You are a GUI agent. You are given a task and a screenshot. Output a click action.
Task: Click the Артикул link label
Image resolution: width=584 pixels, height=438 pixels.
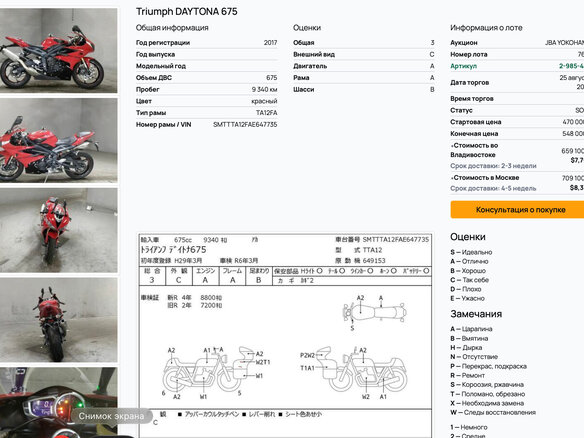[x=463, y=66]
